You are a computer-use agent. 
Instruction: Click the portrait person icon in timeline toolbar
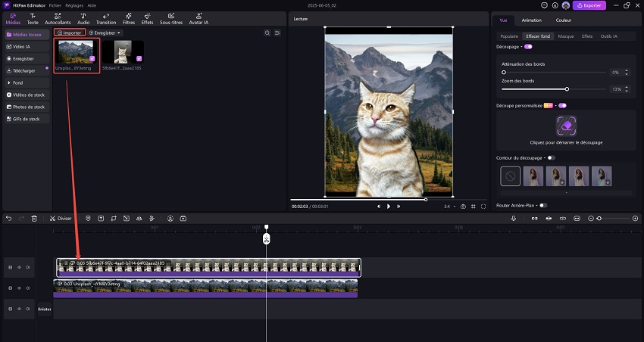coord(170,219)
